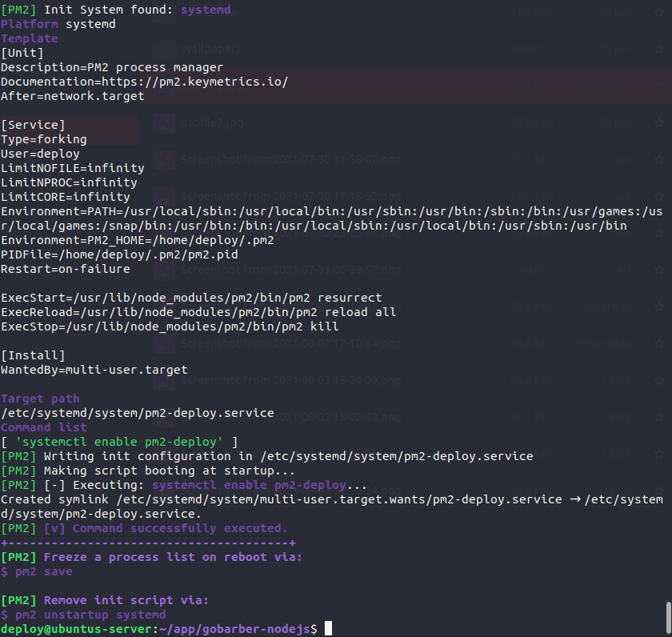The image size is (672, 637).
Task: Click the 'pm2 save' command text
Action: [43, 571]
